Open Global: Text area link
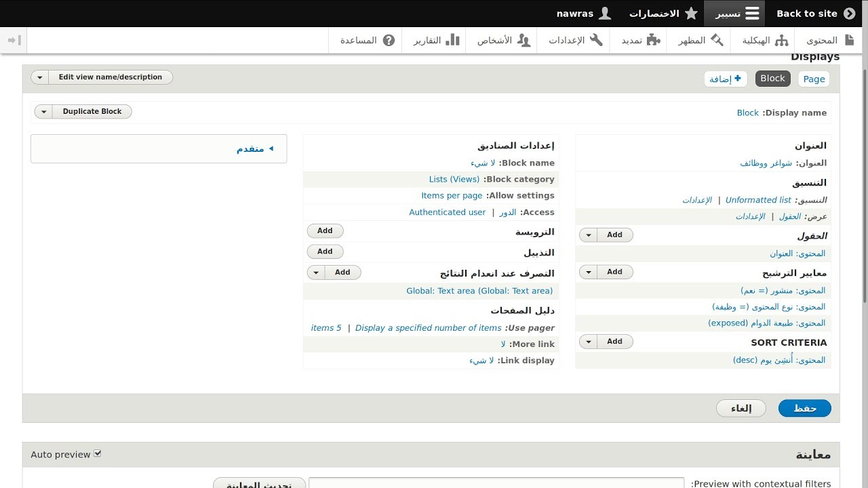The height and width of the screenshot is (488, 868). (x=479, y=291)
